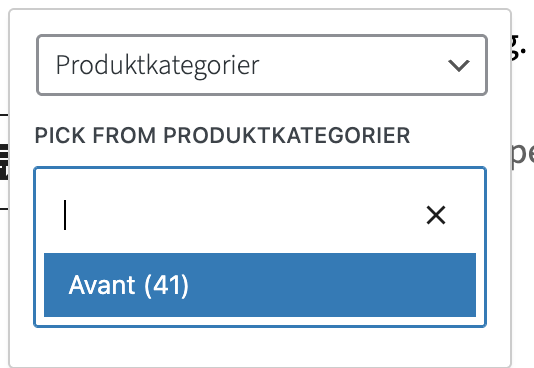Click the Produktkategorier text in select box

click(157, 66)
